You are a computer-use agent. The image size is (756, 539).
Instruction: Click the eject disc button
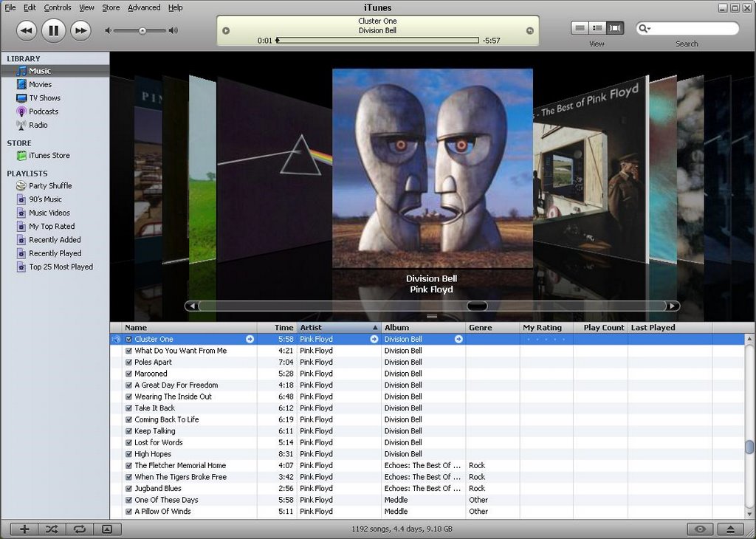730,529
